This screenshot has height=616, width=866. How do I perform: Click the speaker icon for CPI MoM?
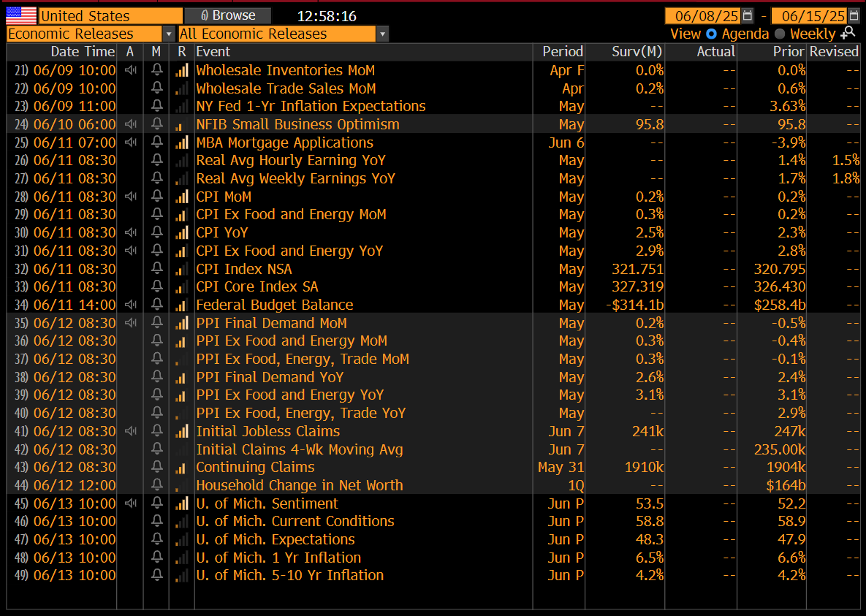(130, 197)
